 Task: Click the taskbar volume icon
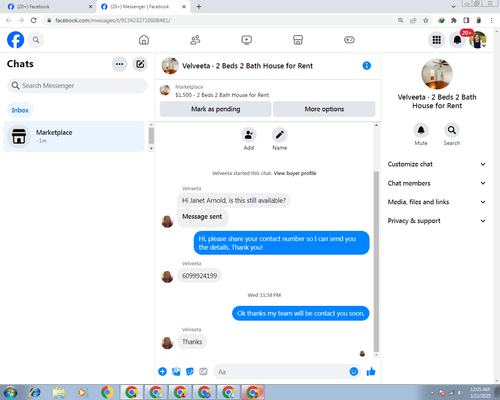[461, 393]
